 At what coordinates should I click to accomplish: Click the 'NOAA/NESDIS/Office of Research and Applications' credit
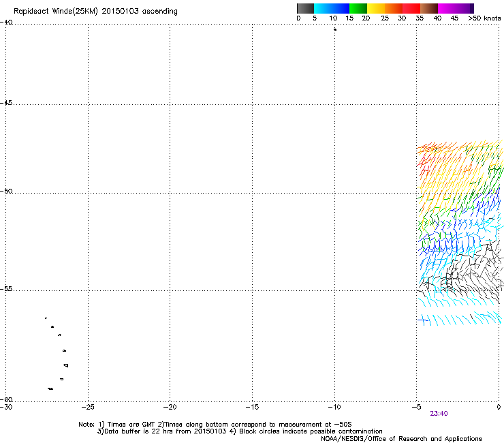(401, 439)
